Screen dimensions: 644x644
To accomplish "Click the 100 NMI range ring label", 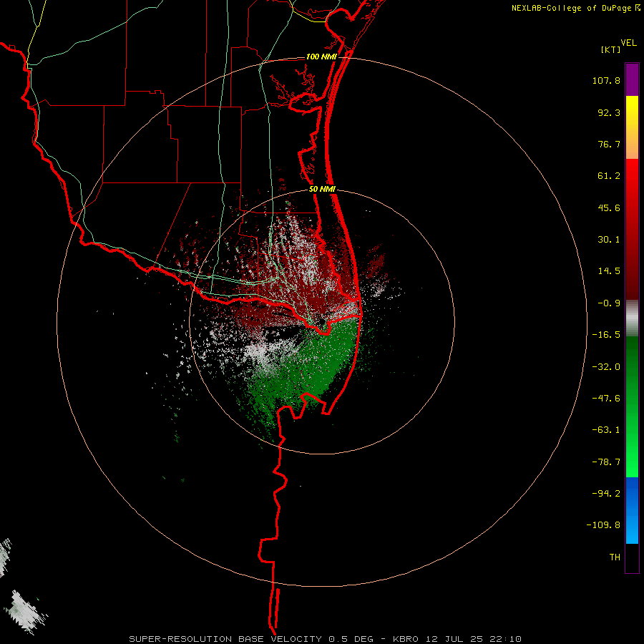I will point(321,57).
